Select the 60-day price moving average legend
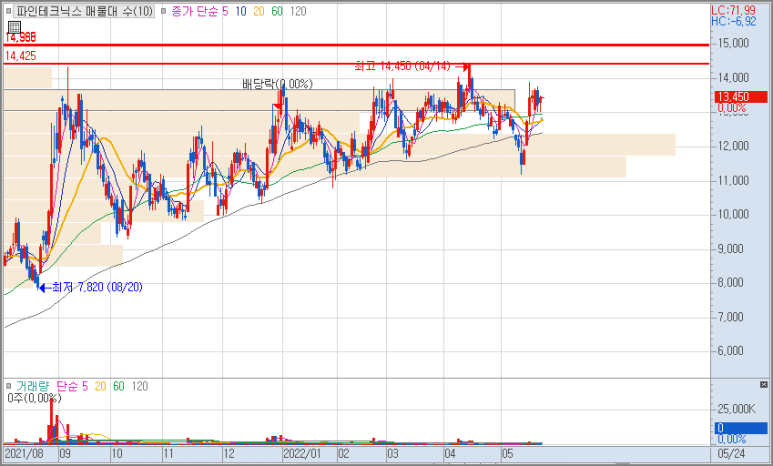Viewport: 773px width, 466px height. click(277, 11)
